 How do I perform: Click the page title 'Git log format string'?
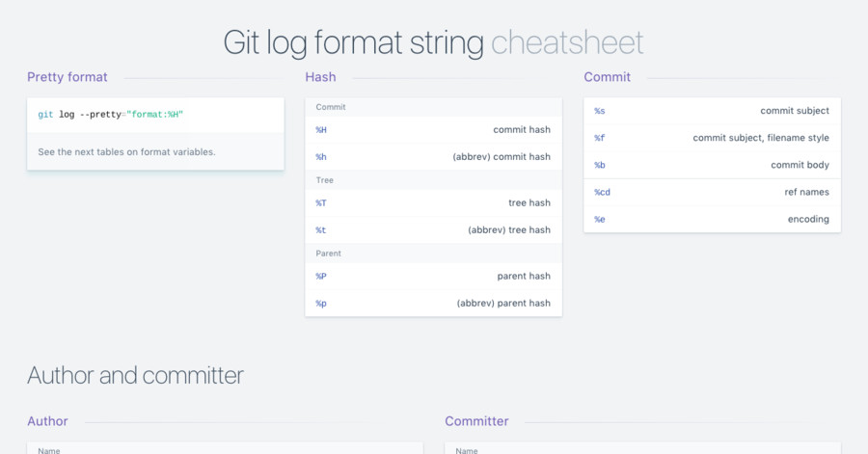coord(353,42)
